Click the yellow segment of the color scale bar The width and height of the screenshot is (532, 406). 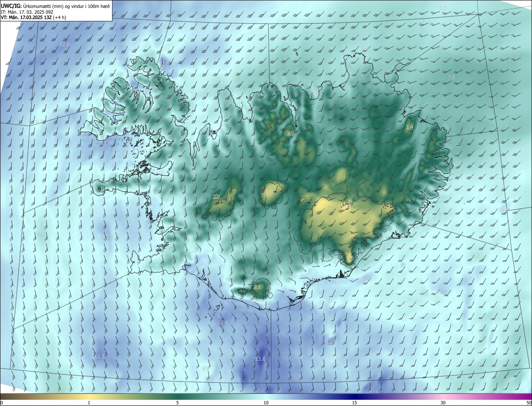[89, 397]
